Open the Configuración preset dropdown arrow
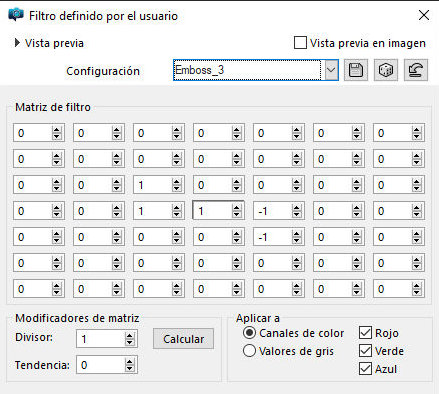Screen dimensions: 439x394 coord(331,70)
